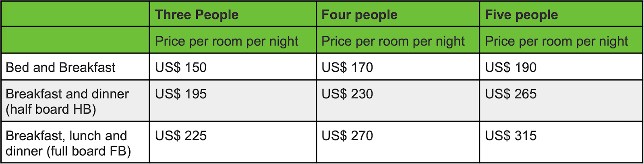Click the US$ 270 price cell
The image size is (644, 164).
click(x=347, y=136)
